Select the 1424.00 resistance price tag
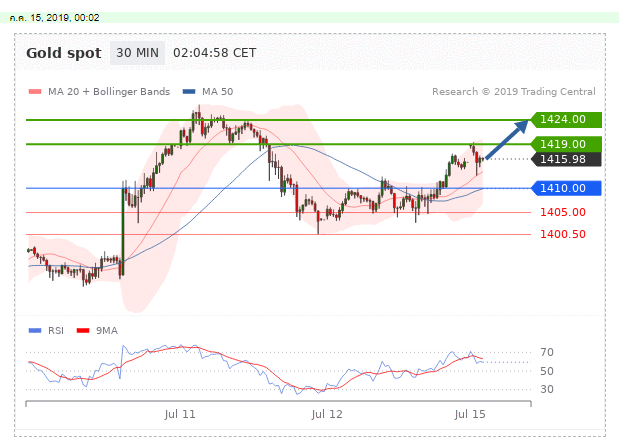The height and width of the screenshot is (444, 619). pos(566,120)
